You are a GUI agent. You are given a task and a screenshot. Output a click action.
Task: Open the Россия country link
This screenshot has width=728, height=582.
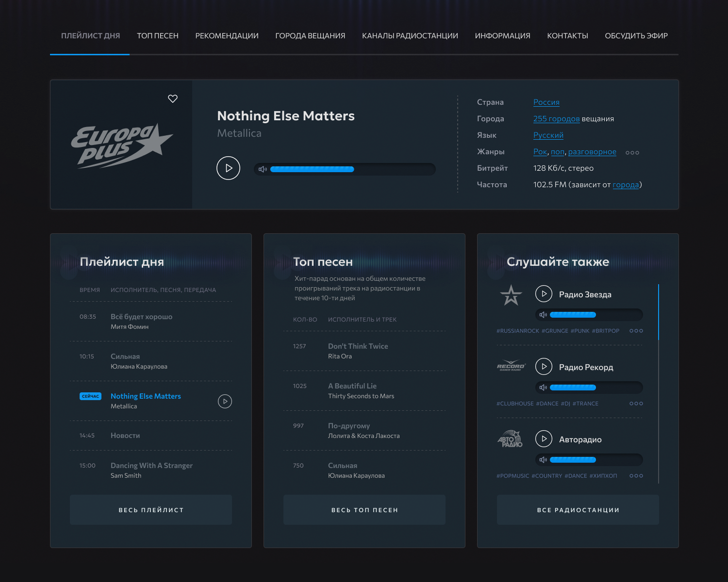(x=546, y=102)
